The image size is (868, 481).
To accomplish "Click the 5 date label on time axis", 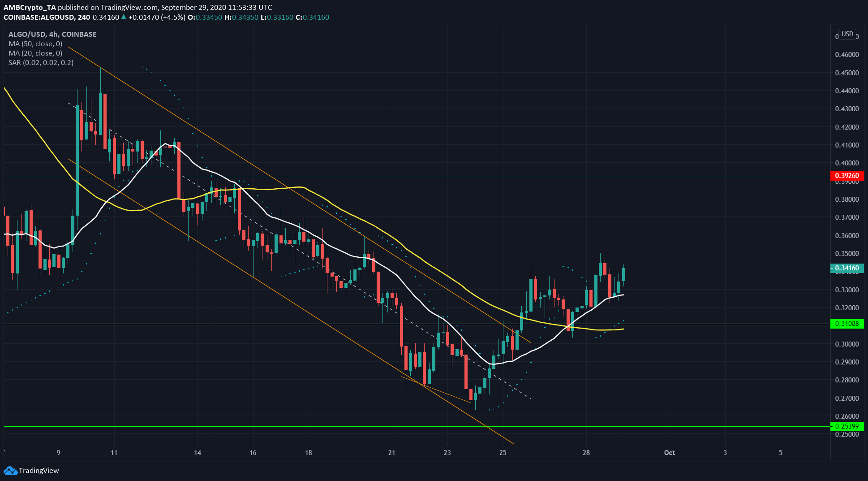I will click(x=781, y=453).
